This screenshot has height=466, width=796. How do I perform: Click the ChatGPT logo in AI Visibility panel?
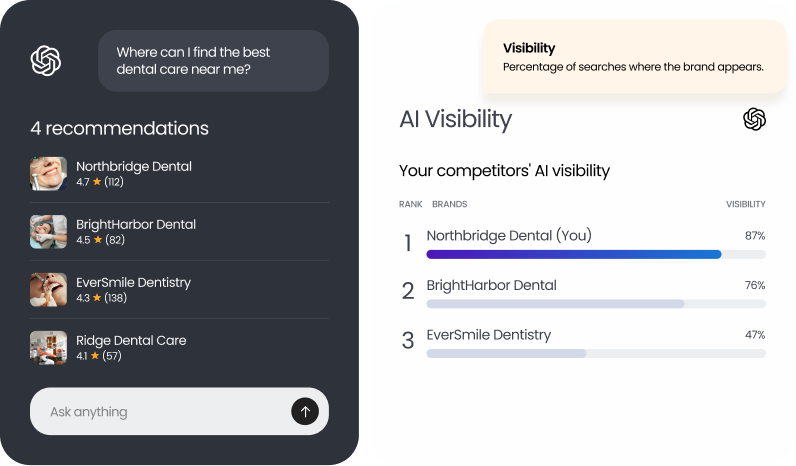[754, 120]
